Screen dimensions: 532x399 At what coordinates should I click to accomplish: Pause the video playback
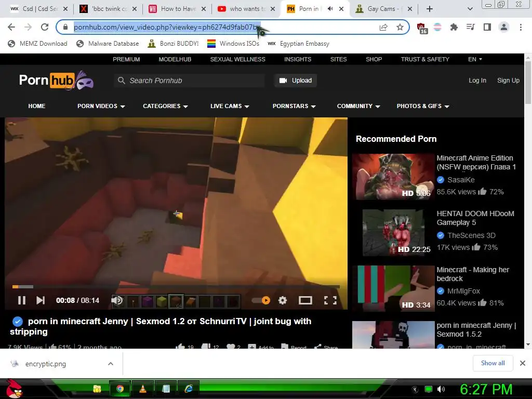(x=22, y=300)
